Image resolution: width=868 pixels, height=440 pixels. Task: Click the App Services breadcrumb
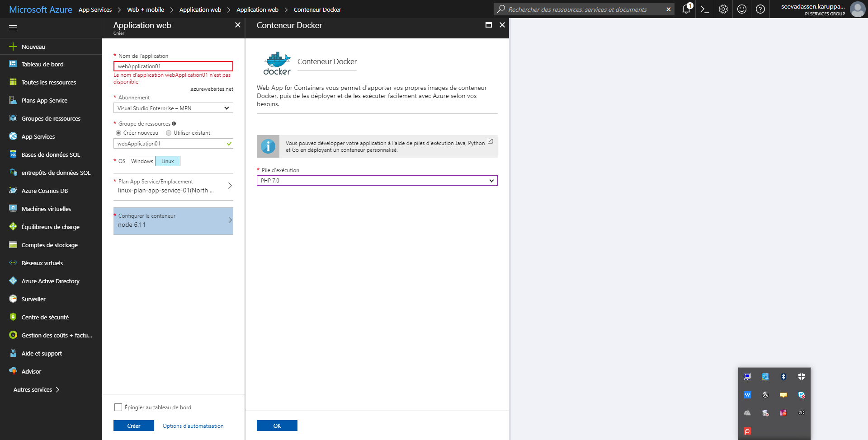(95, 9)
